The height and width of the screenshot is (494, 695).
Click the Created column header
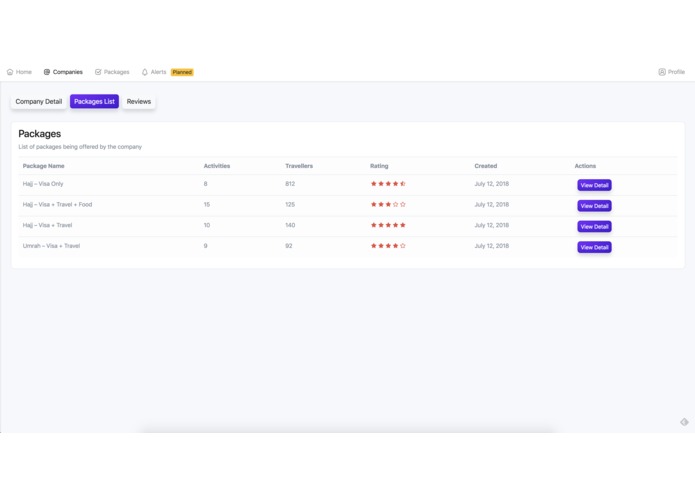tap(486, 166)
